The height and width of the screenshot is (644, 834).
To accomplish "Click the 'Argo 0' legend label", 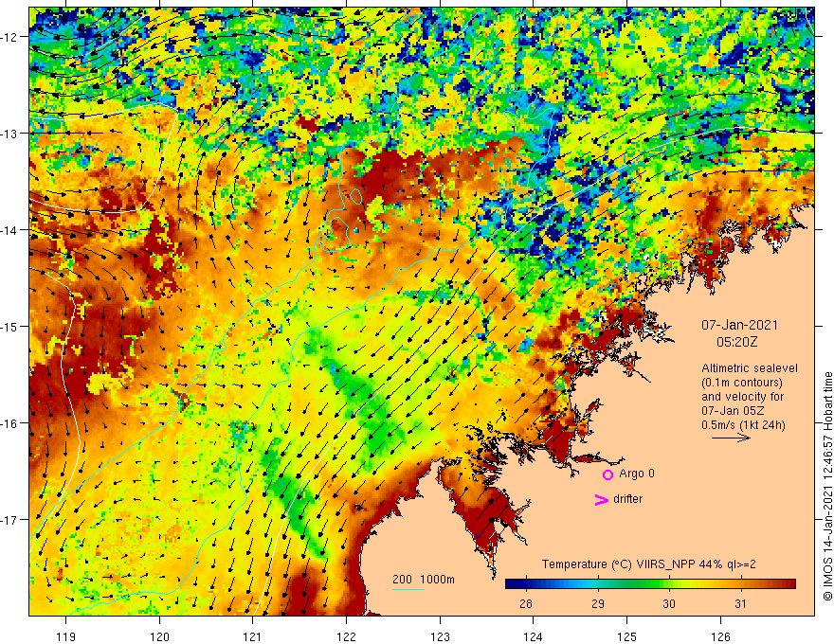I will click(637, 474).
